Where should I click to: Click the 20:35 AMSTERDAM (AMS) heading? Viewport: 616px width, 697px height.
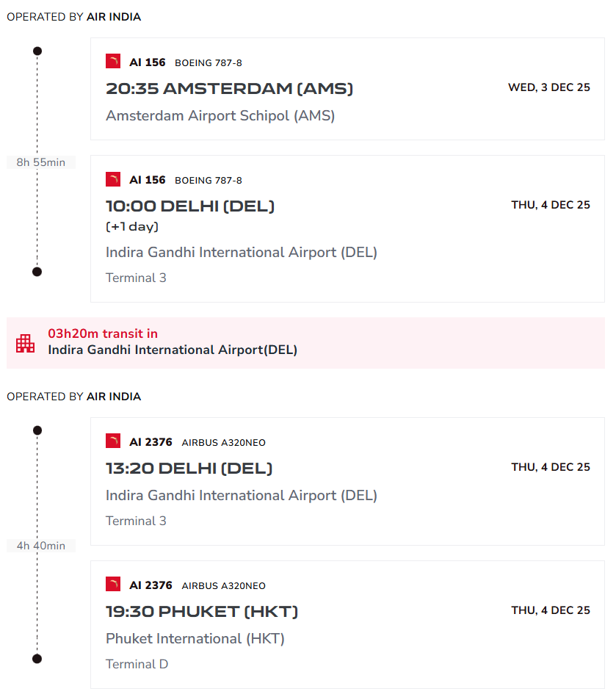[x=230, y=89]
